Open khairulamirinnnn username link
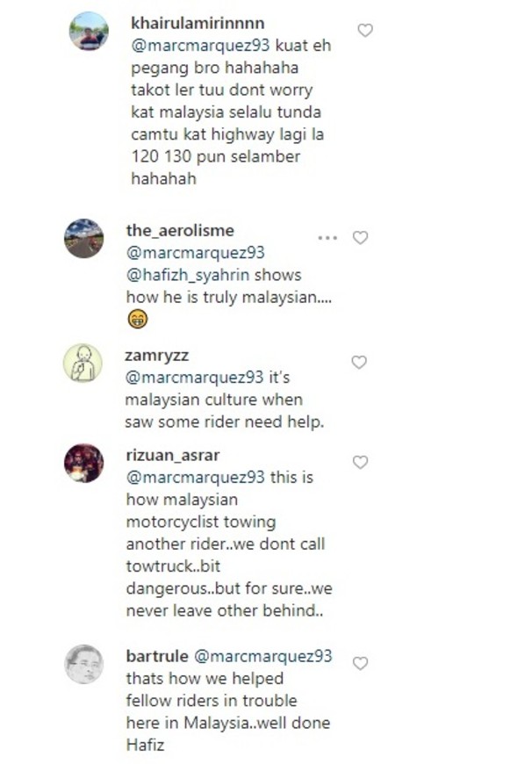 pyautogui.click(x=198, y=23)
